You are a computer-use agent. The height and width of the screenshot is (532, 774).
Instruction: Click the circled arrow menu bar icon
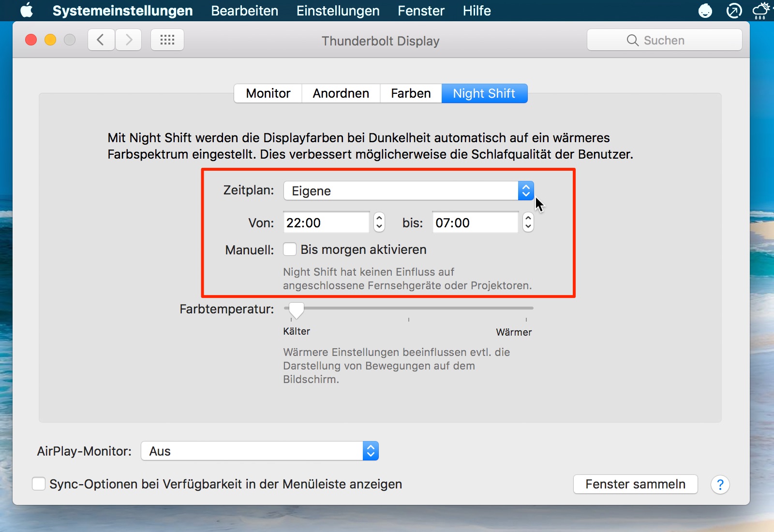pos(734,10)
